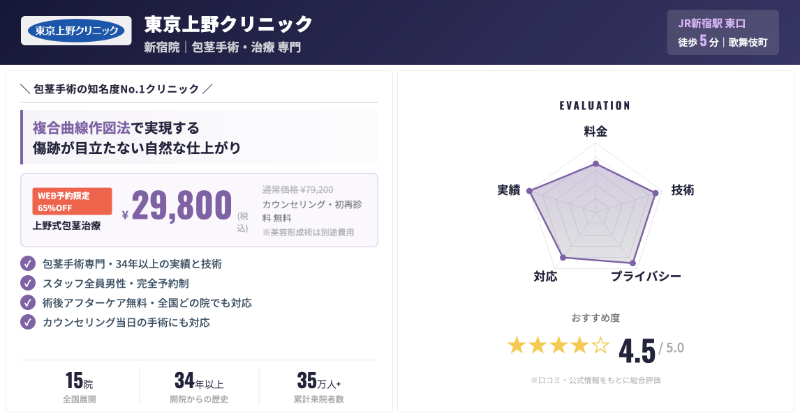800x418 pixels.
Task: Click the 実績 radar chart label
Action: click(x=508, y=190)
